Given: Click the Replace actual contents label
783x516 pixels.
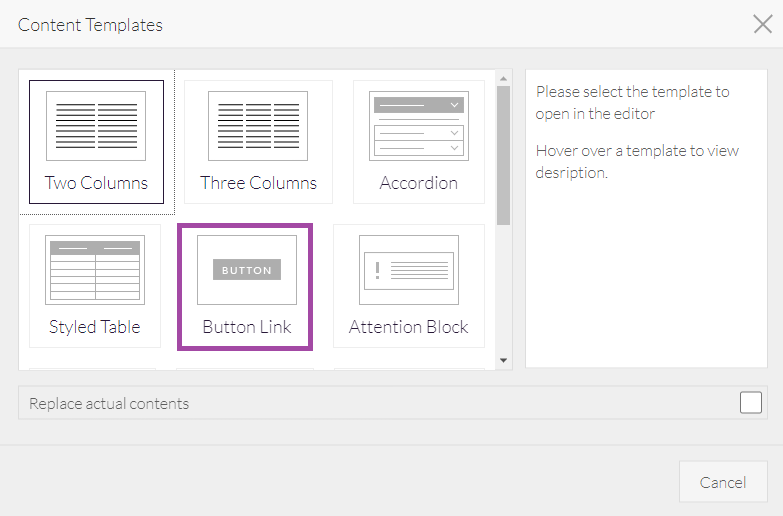Looking at the screenshot, I should click(x=109, y=404).
